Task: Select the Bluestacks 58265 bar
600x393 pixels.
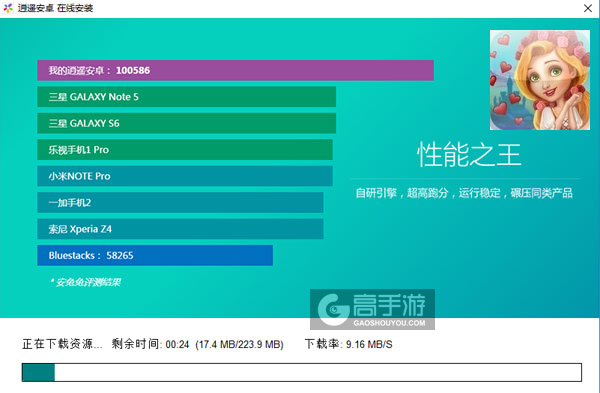Action: coord(155,255)
